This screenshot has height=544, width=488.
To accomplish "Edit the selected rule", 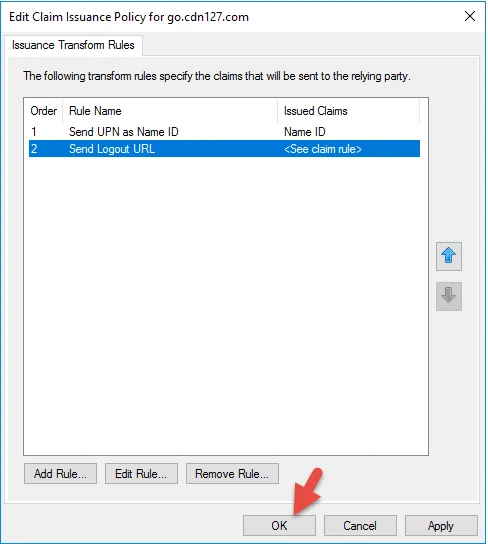I will (x=141, y=474).
